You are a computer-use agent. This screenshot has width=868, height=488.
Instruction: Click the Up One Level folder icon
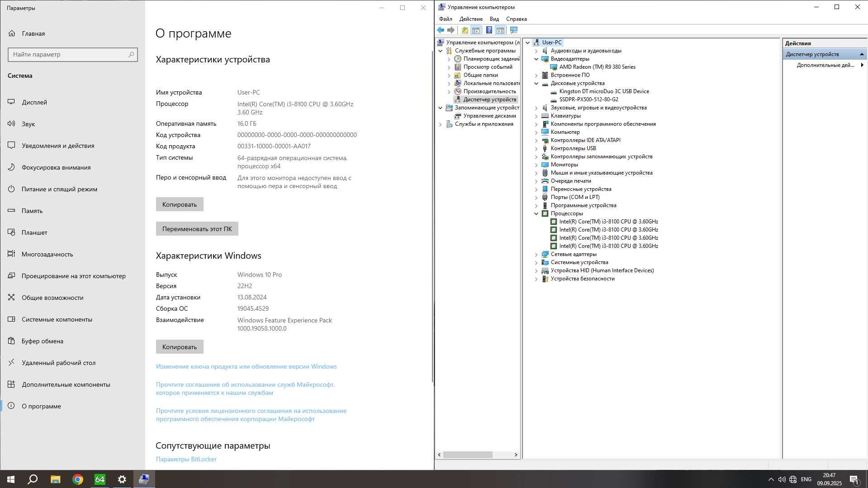click(465, 30)
